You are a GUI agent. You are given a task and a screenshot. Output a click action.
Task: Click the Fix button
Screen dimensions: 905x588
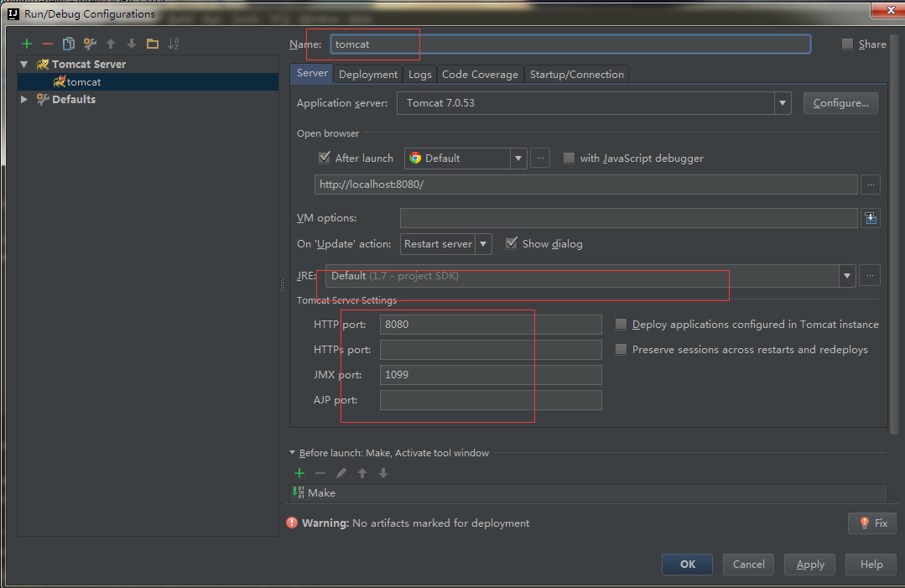pos(872,523)
